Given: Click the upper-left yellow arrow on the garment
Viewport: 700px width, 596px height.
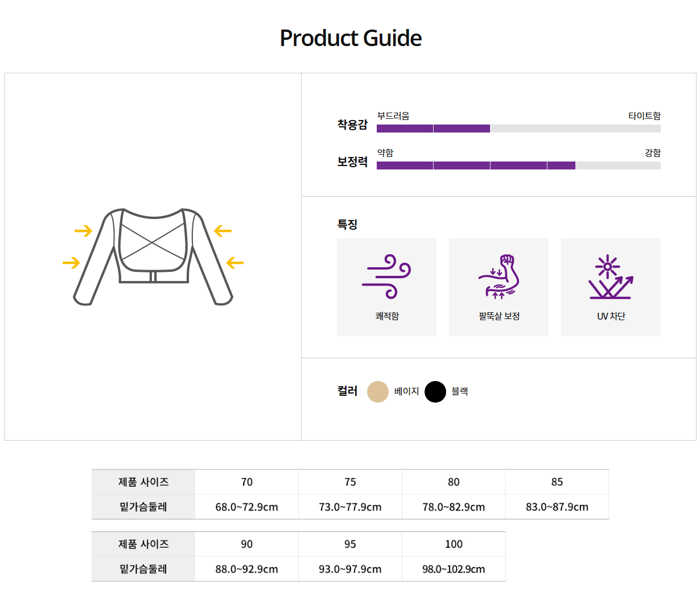Looking at the screenshot, I should [x=84, y=231].
